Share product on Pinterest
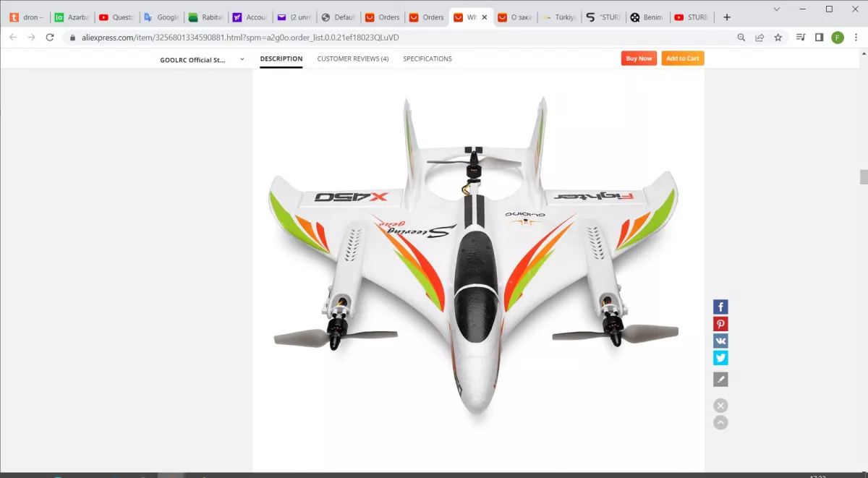This screenshot has height=478, width=868. pyautogui.click(x=720, y=324)
